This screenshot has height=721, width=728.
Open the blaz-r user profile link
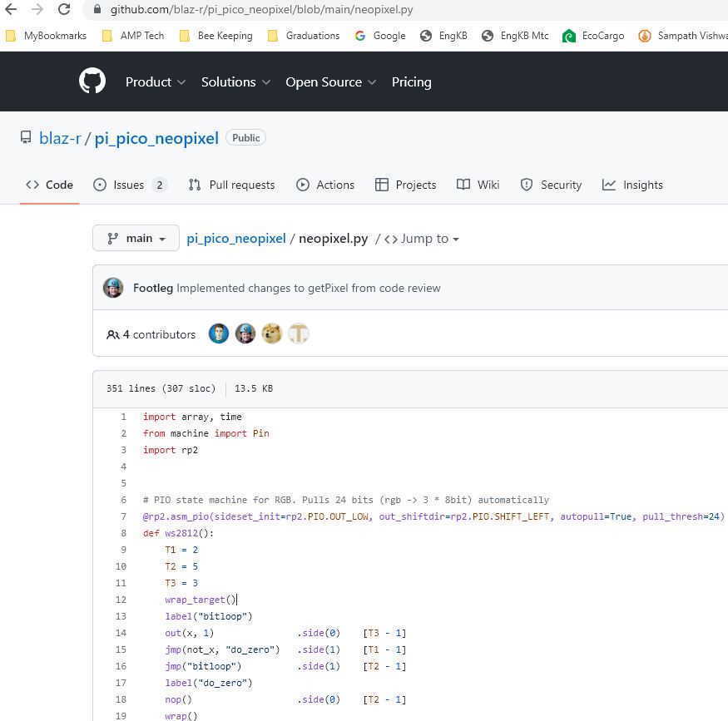pyautogui.click(x=60, y=138)
